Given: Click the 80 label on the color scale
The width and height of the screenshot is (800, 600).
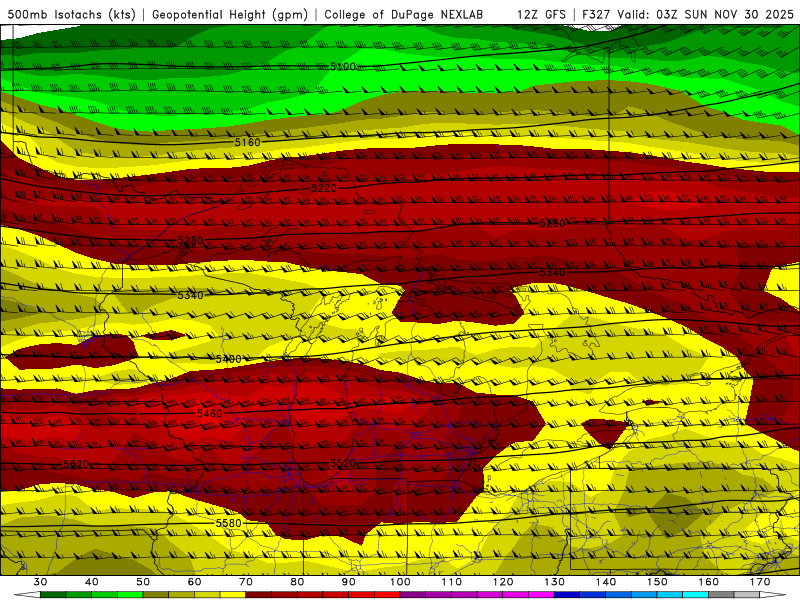Looking at the screenshot, I should tap(297, 582).
